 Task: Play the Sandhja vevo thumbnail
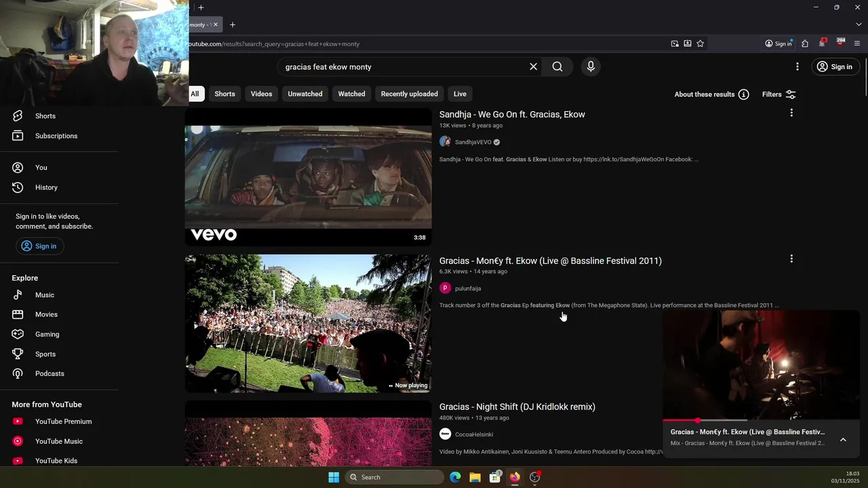309,177
